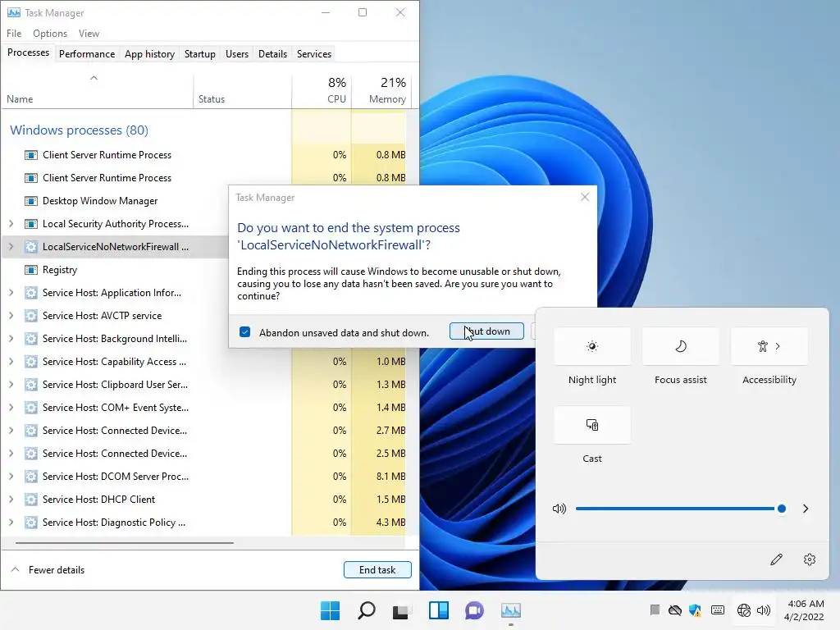This screenshot has width=840, height=630.
Task: Sort by the CPU column header
Action: [x=322, y=91]
